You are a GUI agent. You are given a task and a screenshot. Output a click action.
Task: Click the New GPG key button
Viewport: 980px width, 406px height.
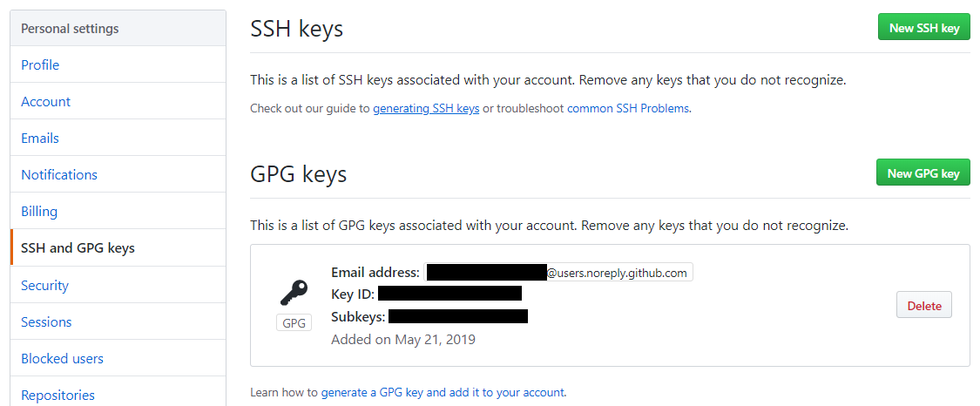point(923,173)
